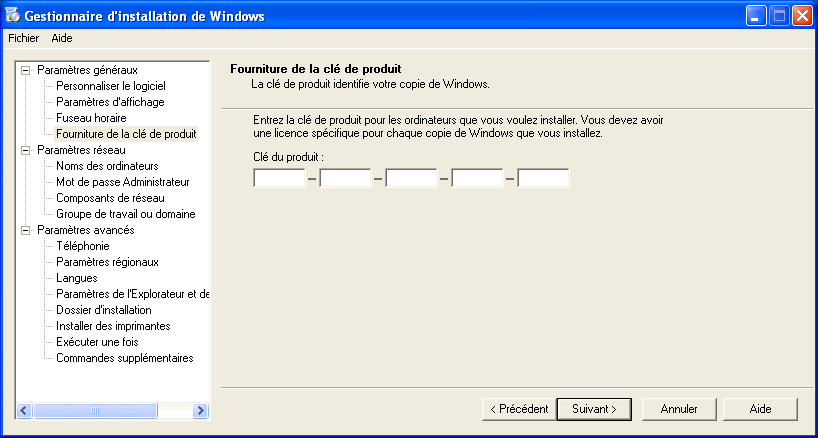Click the tree scrollbar left arrow

tap(25, 410)
